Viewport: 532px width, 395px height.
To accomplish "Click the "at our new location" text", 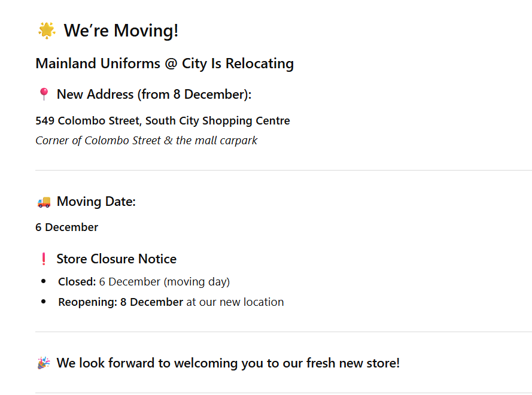I will (x=235, y=302).
